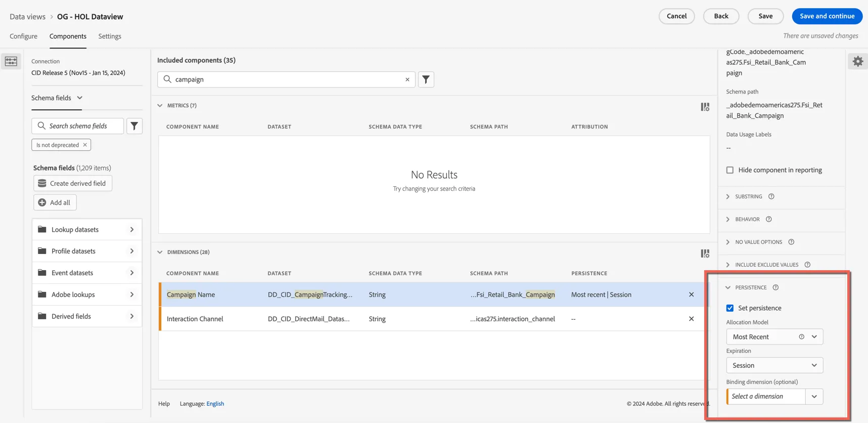Switch to the Configure tab
This screenshot has height=423, width=868.
(23, 36)
